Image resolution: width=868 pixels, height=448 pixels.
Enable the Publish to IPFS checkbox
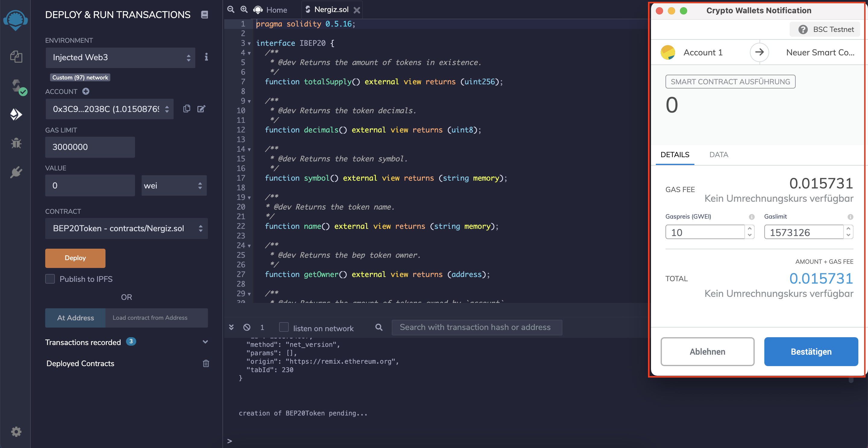click(50, 279)
